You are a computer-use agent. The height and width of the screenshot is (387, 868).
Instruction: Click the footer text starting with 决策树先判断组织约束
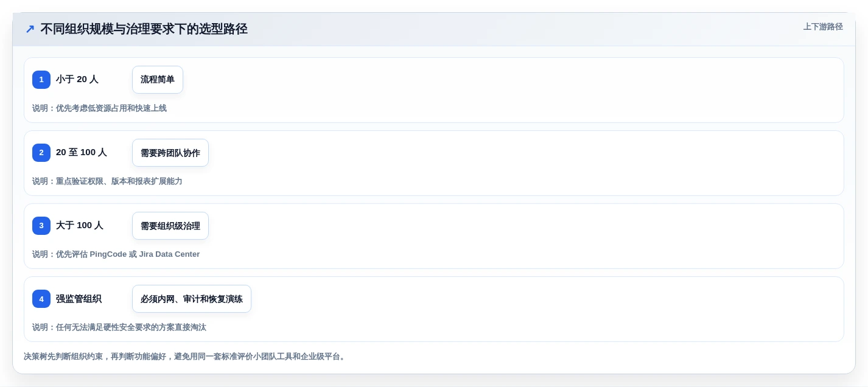tap(186, 357)
